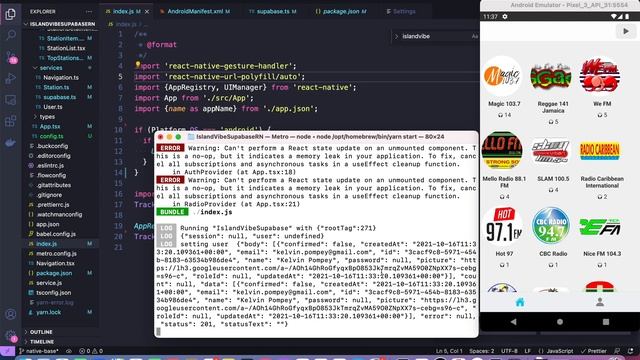This screenshot has width=640, height=360.
Task: Tap Android back navigation button
Action: [x=513, y=322]
